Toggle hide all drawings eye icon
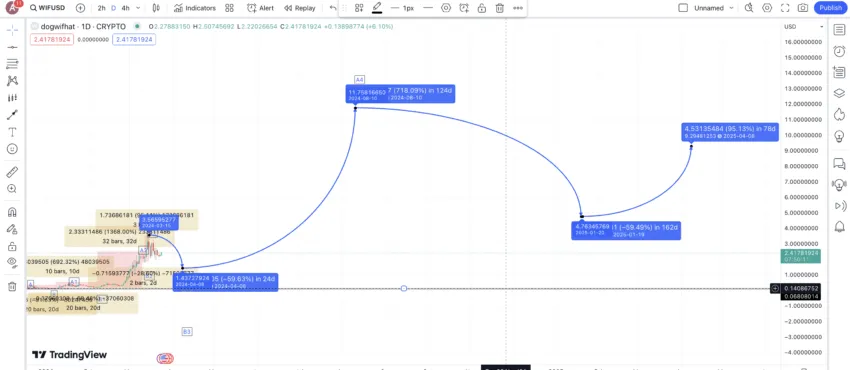 point(12,262)
